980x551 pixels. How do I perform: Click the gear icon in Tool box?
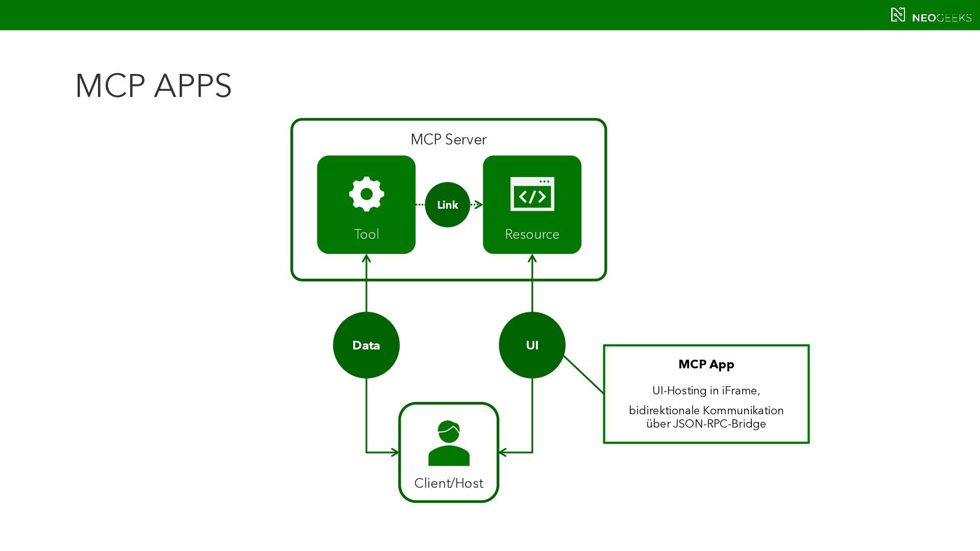tap(366, 194)
